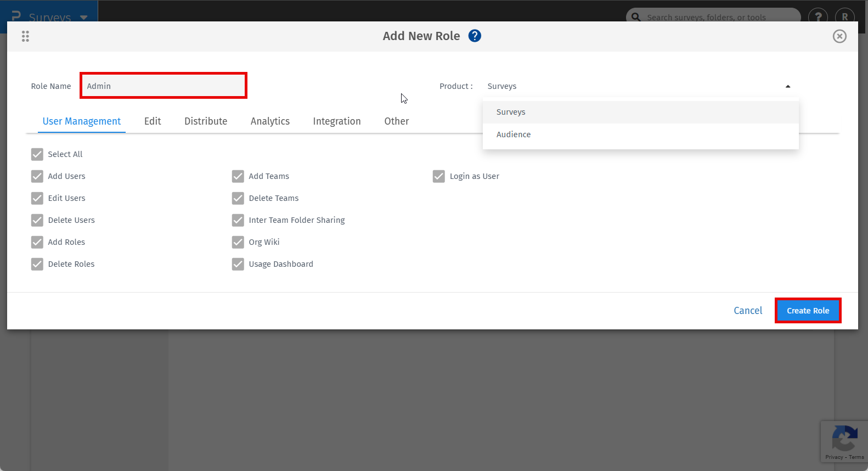Toggle the Usage Dashboard checkbox
This screenshot has width=868, height=471.
tap(238, 264)
